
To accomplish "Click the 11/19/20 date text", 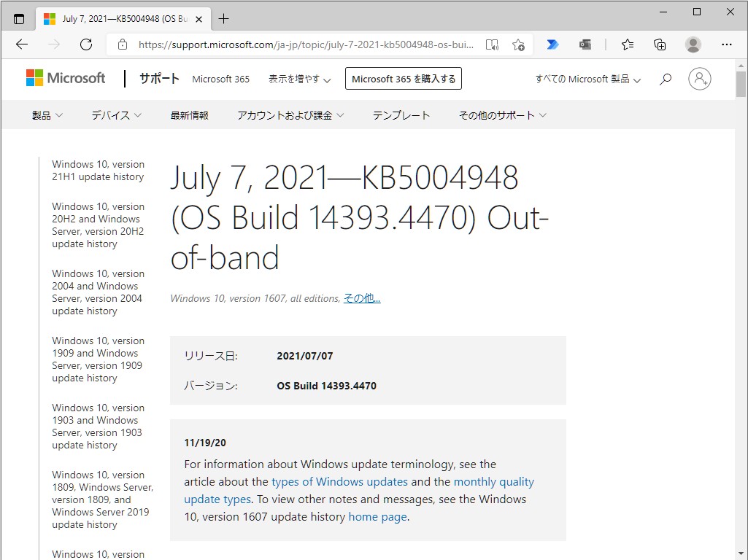I will click(x=205, y=443).
